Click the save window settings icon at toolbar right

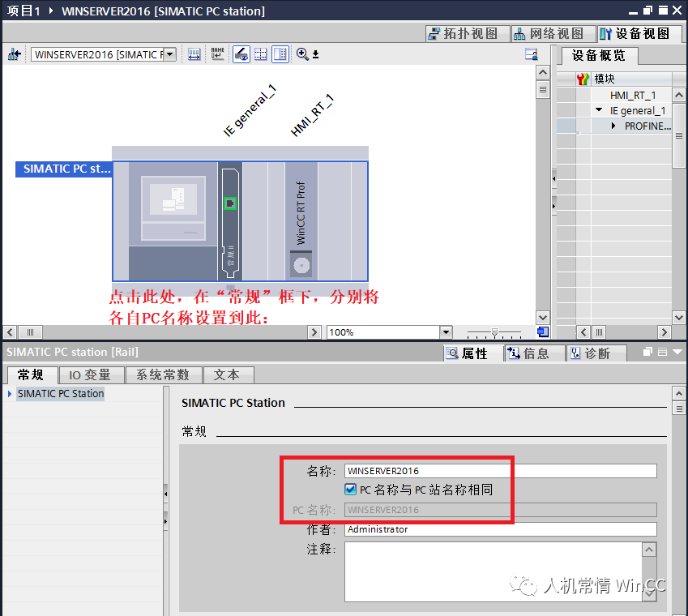[531, 54]
